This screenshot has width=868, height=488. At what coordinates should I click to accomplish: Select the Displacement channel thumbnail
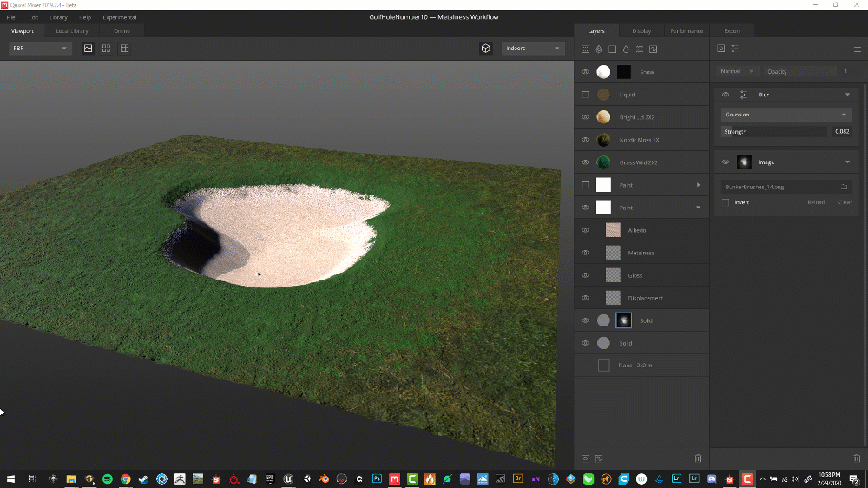(x=613, y=298)
